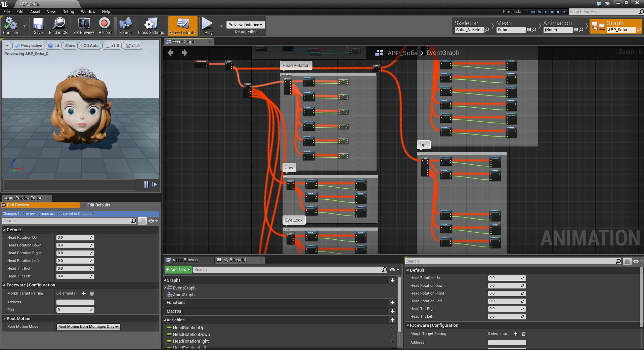Add a new macro with plus icon
The height and width of the screenshot is (350, 644).
(392, 311)
